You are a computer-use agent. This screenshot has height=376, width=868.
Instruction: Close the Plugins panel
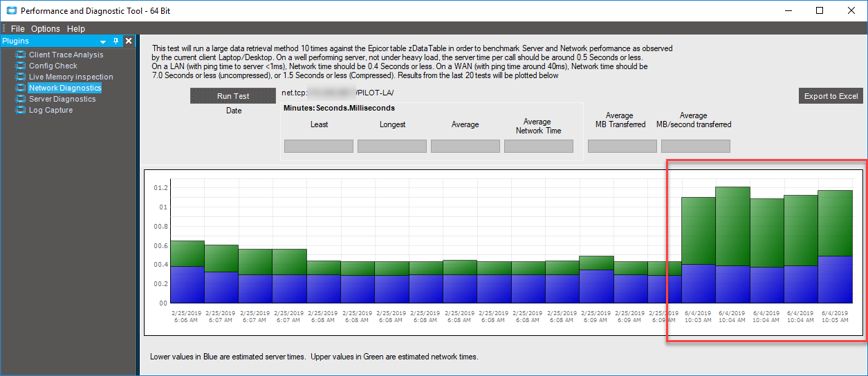[128, 41]
